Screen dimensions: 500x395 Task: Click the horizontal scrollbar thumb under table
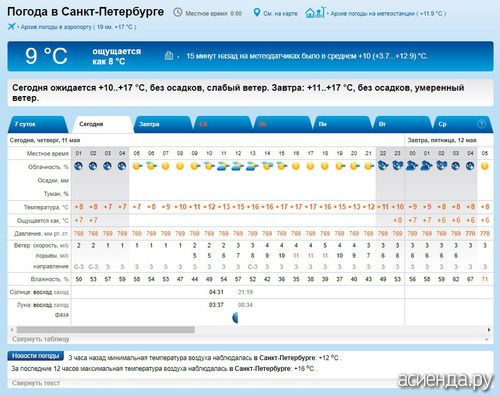point(106,330)
